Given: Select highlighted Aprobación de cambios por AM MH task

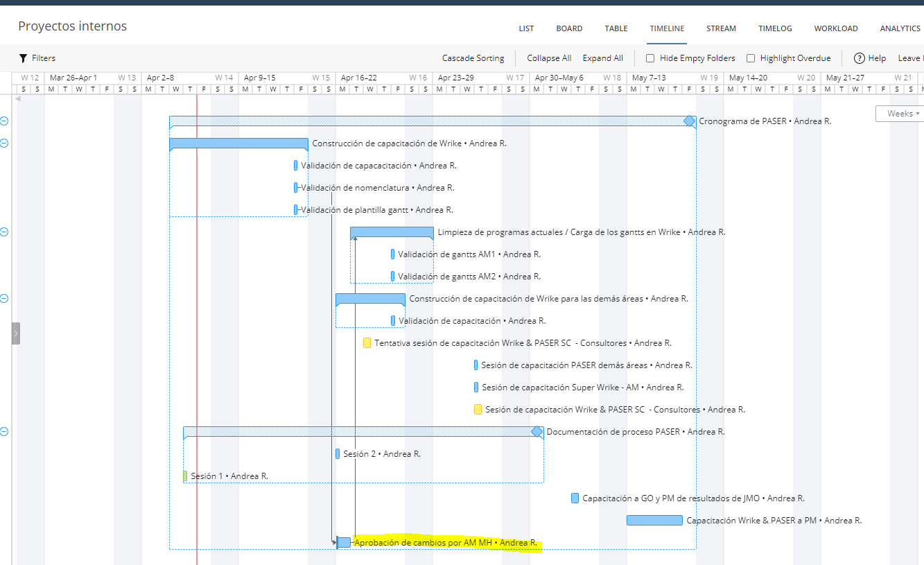Looking at the screenshot, I should click(x=445, y=543).
